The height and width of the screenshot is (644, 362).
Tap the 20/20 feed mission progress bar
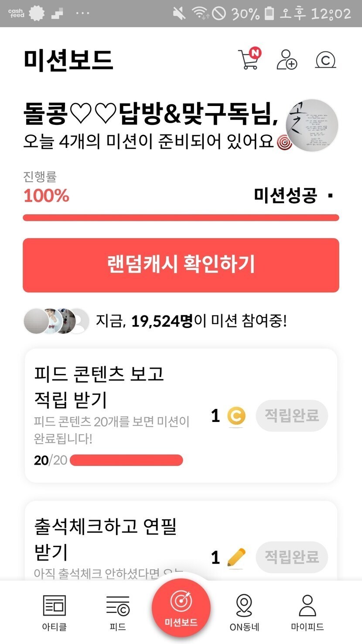[126, 460]
